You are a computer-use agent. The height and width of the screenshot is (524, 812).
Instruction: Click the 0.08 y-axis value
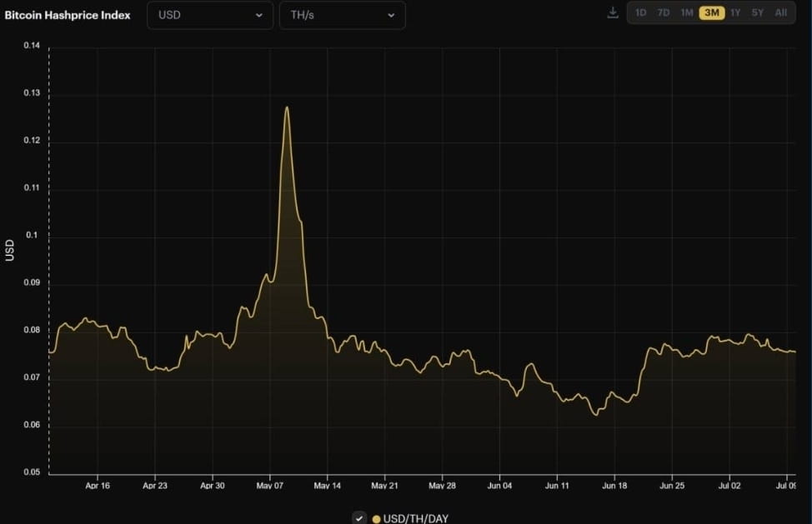click(x=32, y=330)
